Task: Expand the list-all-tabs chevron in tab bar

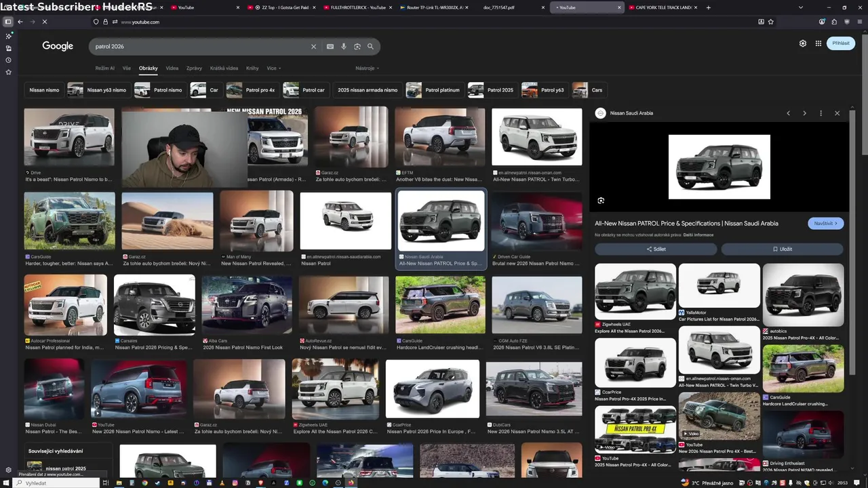Action: pos(801,7)
